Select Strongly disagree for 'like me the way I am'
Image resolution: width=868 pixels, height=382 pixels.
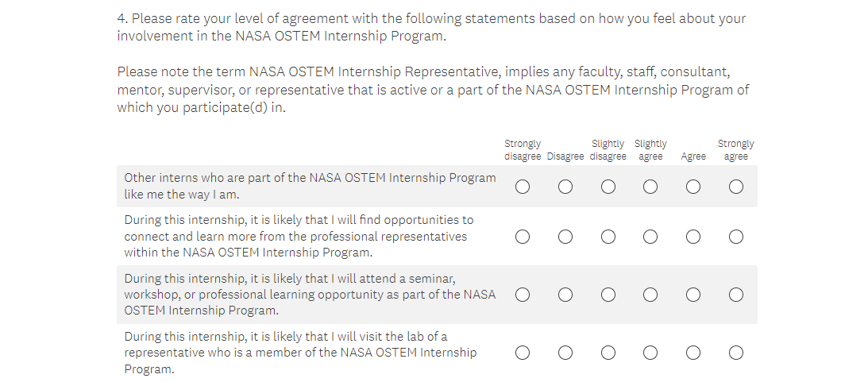click(x=523, y=187)
